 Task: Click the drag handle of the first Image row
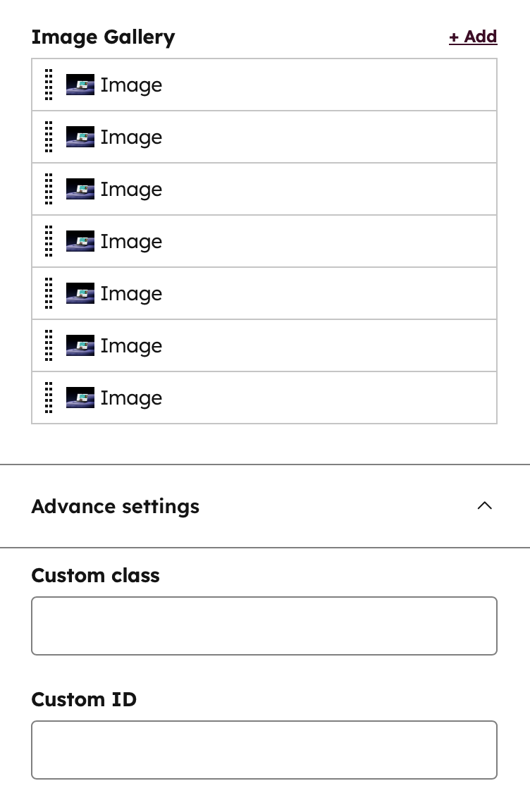pyautogui.click(x=49, y=85)
